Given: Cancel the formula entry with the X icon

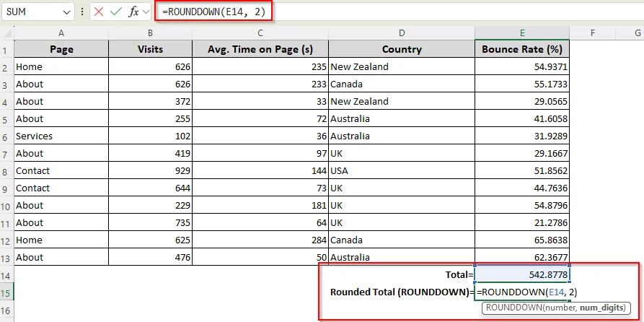Looking at the screenshot, I should (x=99, y=12).
